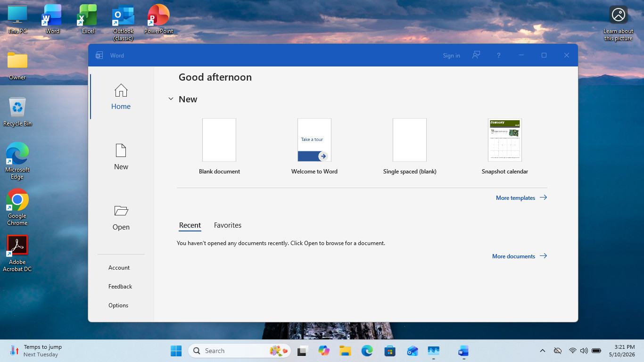Click Account in Word sidebar
This screenshot has width=644, height=362.
coord(119,268)
